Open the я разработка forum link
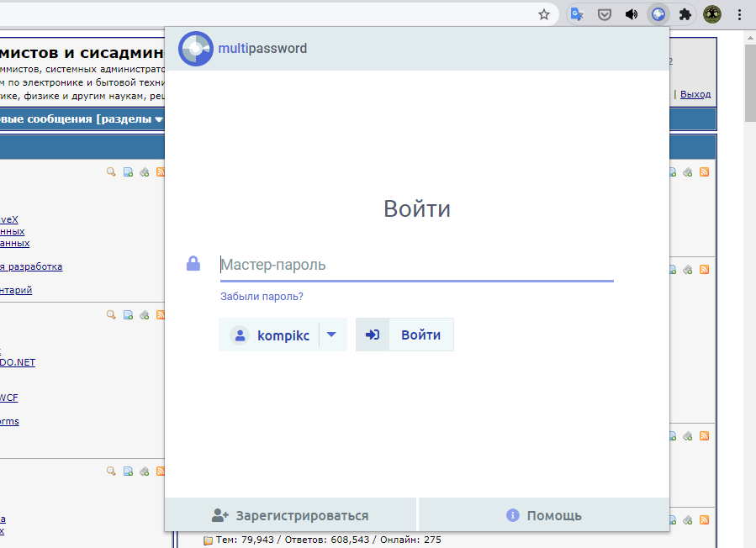 (x=31, y=266)
